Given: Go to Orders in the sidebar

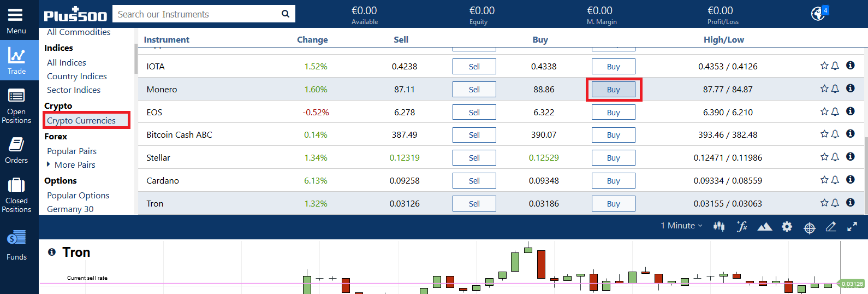Looking at the screenshot, I should click(16, 150).
